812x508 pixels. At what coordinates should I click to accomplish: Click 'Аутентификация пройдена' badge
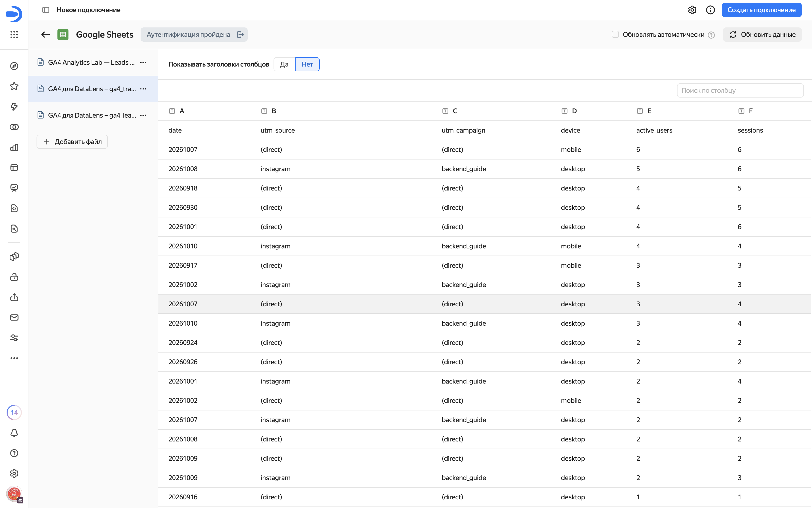pyautogui.click(x=194, y=35)
